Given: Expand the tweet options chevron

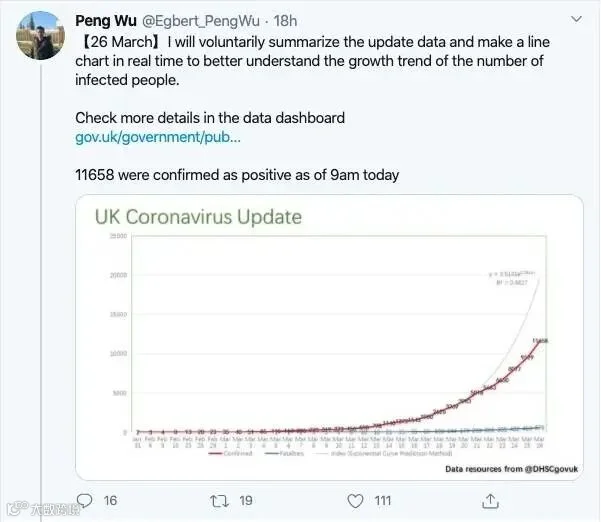Looking at the screenshot, I should pos(576,19).
